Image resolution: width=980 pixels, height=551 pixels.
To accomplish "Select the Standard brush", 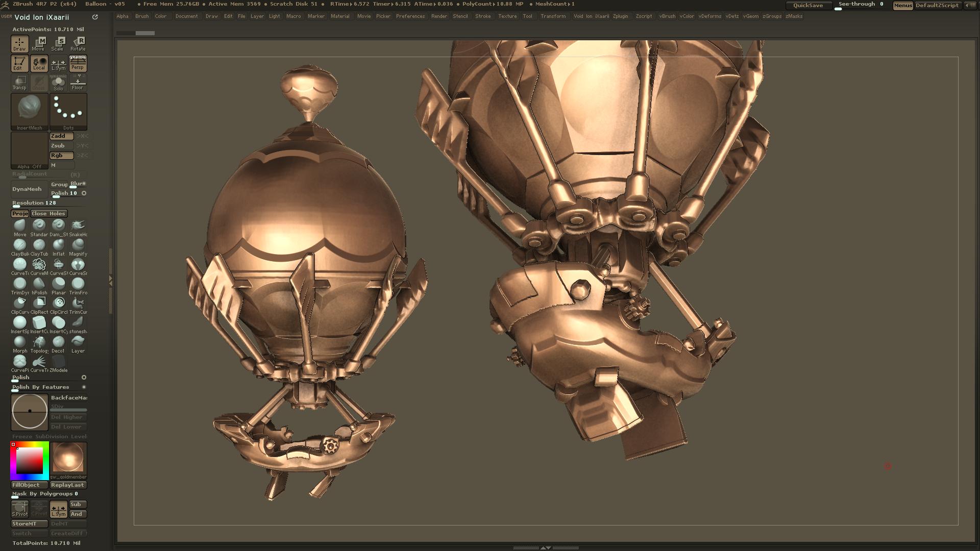I will tap(39, 226).
